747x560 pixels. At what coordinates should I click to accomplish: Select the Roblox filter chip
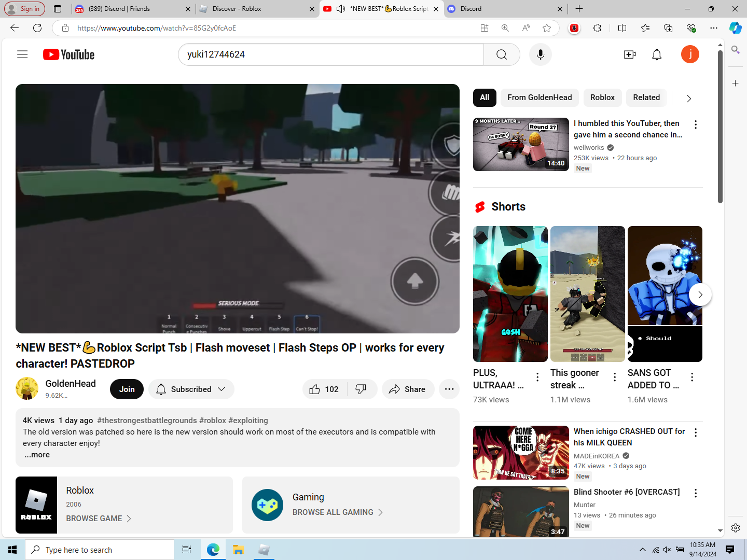(x=602, y=97)
